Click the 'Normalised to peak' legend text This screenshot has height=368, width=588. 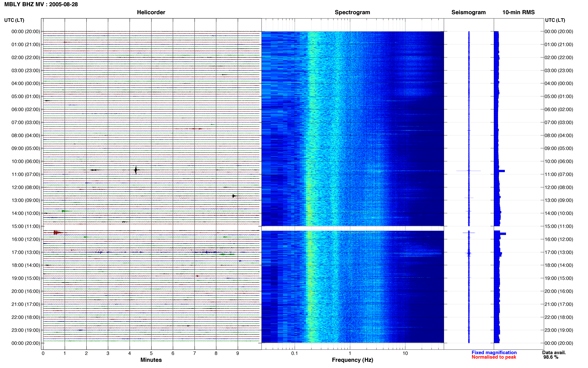(494, 357)
